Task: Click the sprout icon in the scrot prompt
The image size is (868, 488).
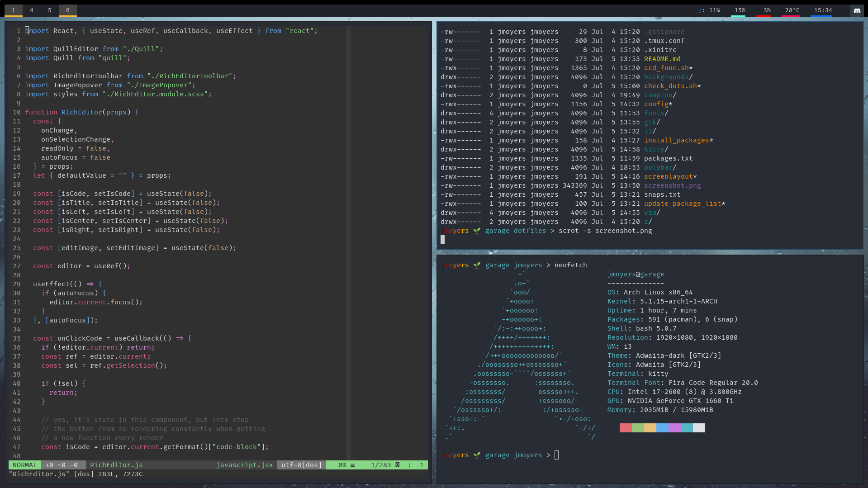Action: click(477, 231)
